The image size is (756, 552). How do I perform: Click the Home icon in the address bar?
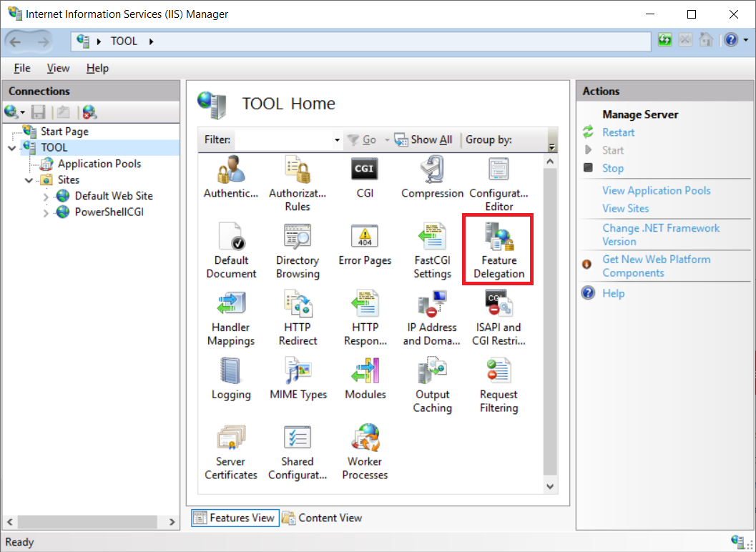(706, 39)
